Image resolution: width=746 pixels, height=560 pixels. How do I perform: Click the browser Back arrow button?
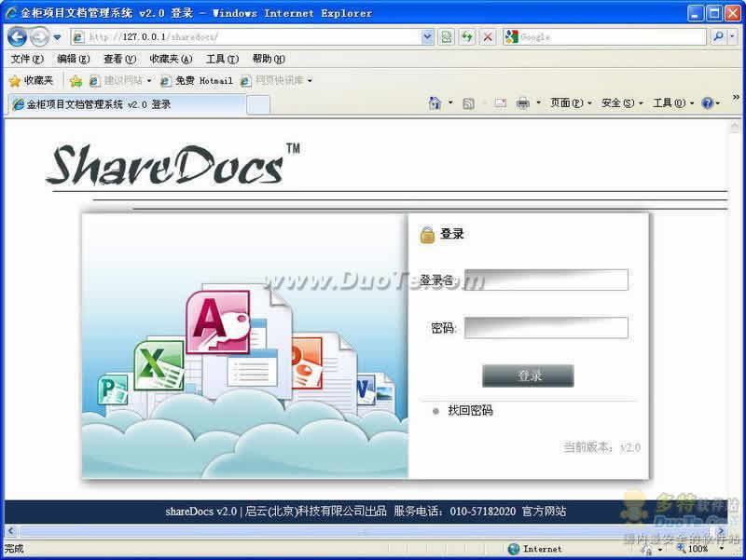(17, 36)
